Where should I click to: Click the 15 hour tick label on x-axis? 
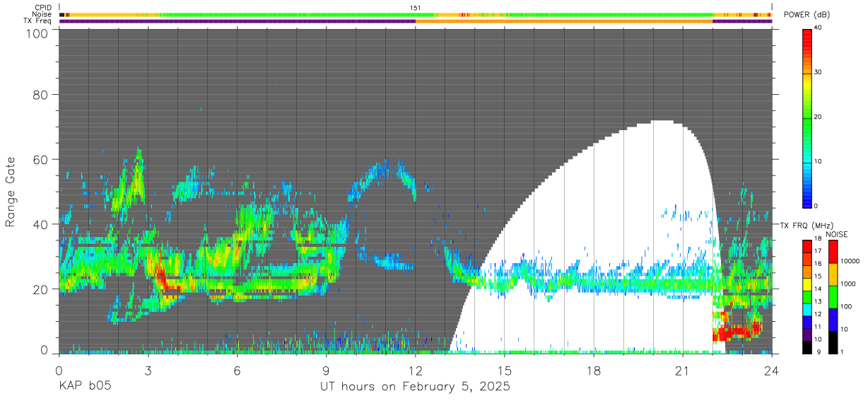(x=505, y=371)
